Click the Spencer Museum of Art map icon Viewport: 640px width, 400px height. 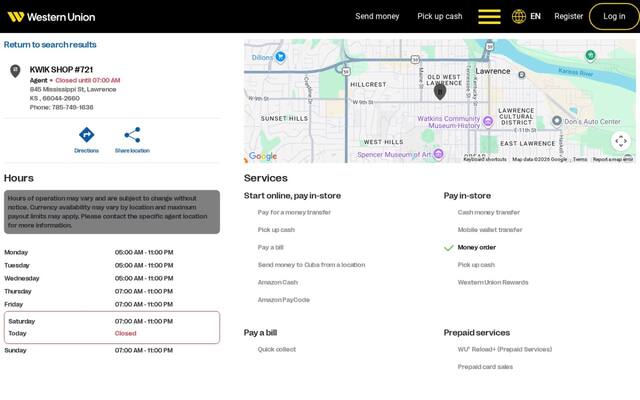coord(438,154)
